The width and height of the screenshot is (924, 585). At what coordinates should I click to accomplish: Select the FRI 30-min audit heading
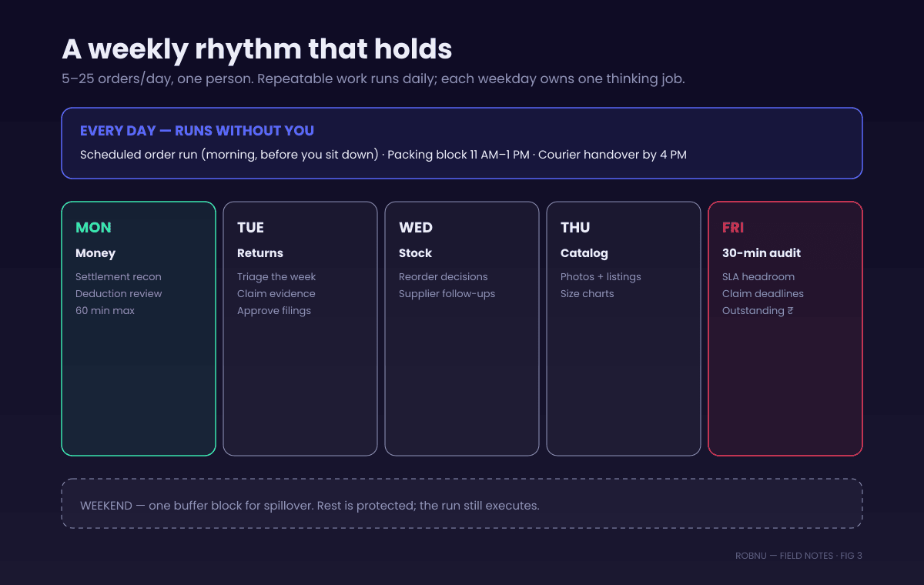coord(751,253)
